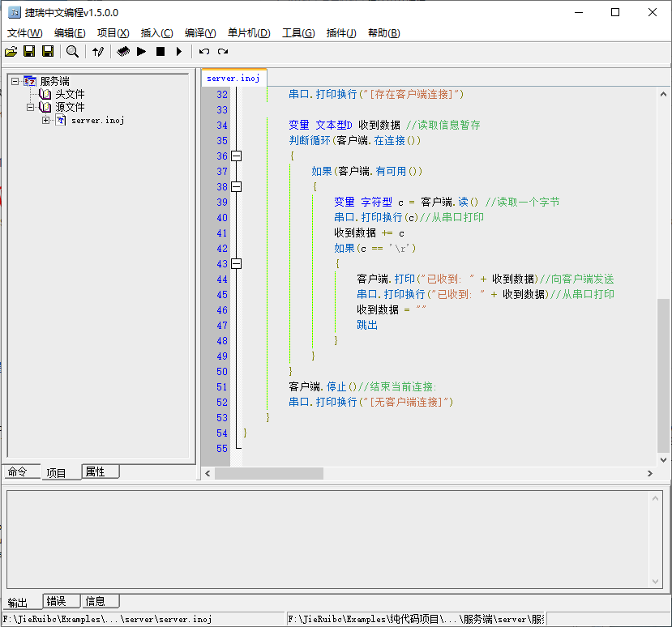
Task: Switch to the 命令 panel tab
Action: [18, 471]
